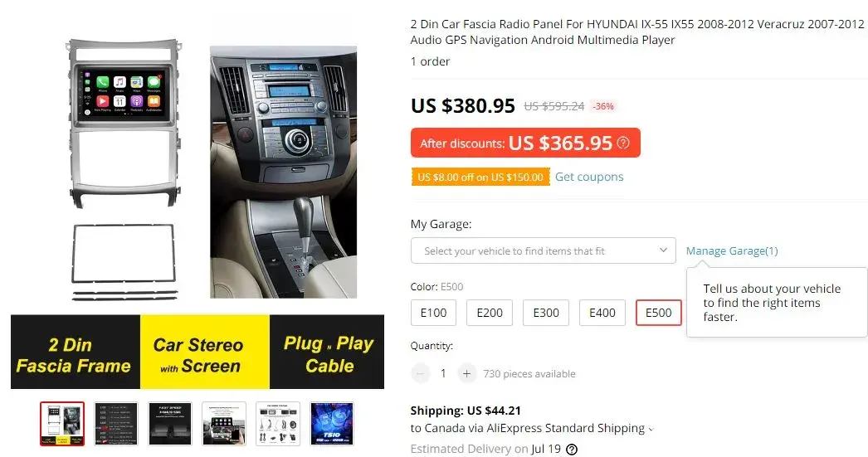Screen dimensions: 868x457
Task: Click the US $8.00 off coupon badge
Action: click(x=480, y=177)
